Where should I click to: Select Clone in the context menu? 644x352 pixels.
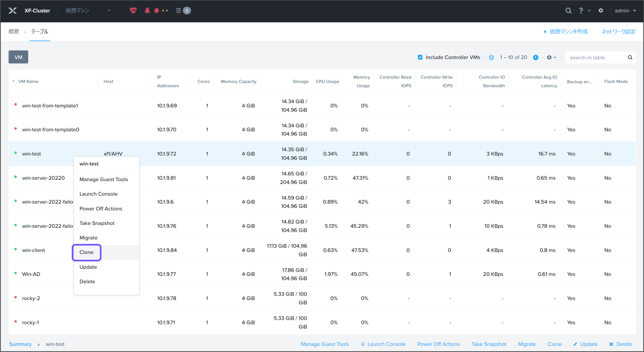(87, 252)
